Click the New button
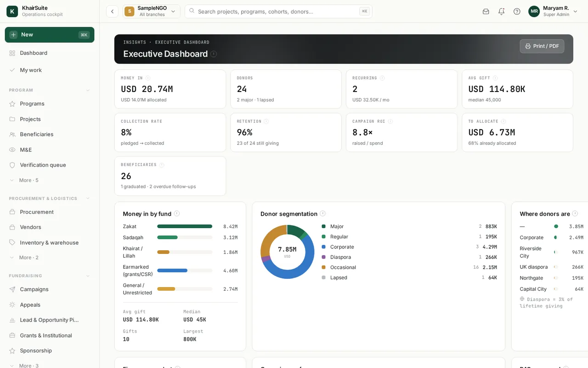588x368 pixels. 50,34
